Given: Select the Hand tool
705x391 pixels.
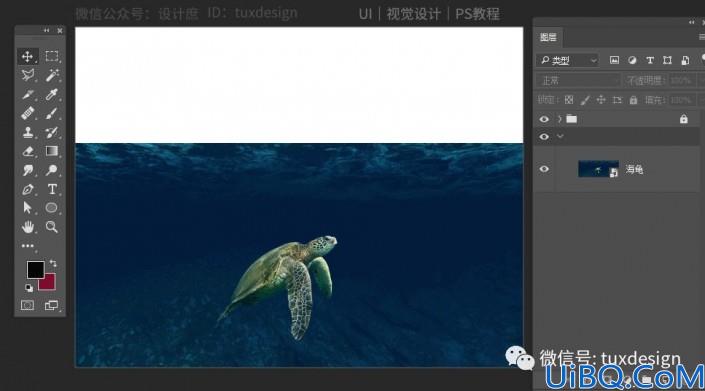Looking at the screenshot, I should (27, 227).
